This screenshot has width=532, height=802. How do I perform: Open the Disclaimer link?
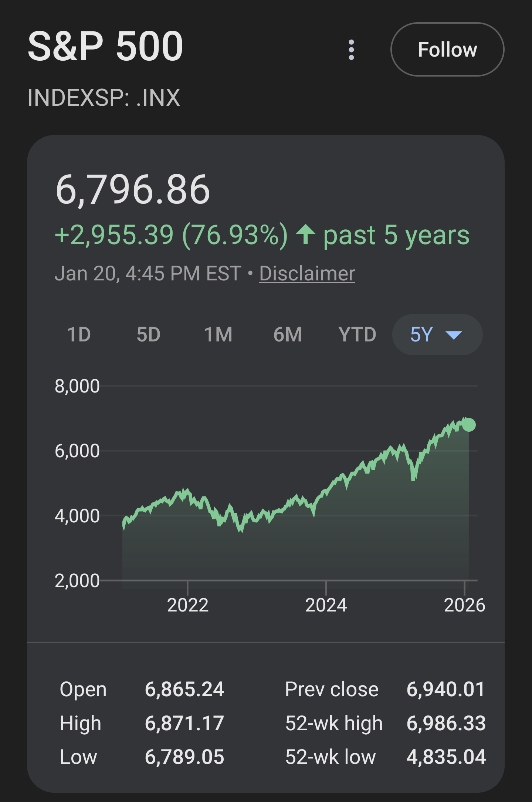(307, 274)
